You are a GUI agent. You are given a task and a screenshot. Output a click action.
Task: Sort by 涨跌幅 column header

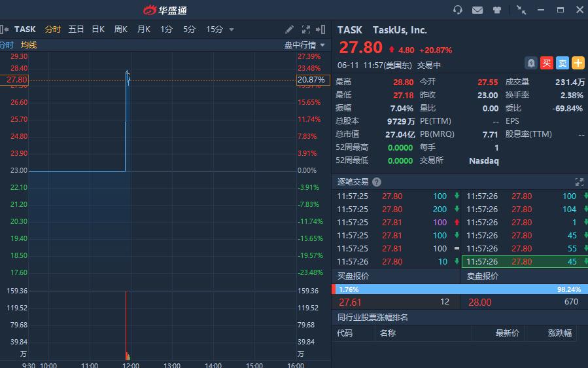559,333
